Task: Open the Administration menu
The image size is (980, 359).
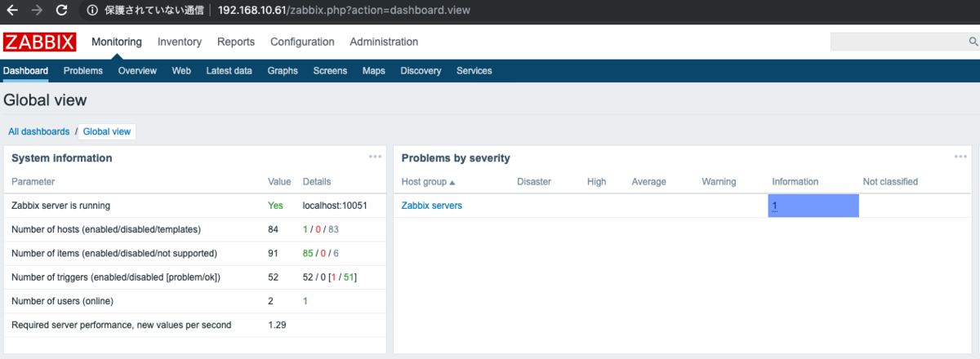Action: click(x=384, y=42)
